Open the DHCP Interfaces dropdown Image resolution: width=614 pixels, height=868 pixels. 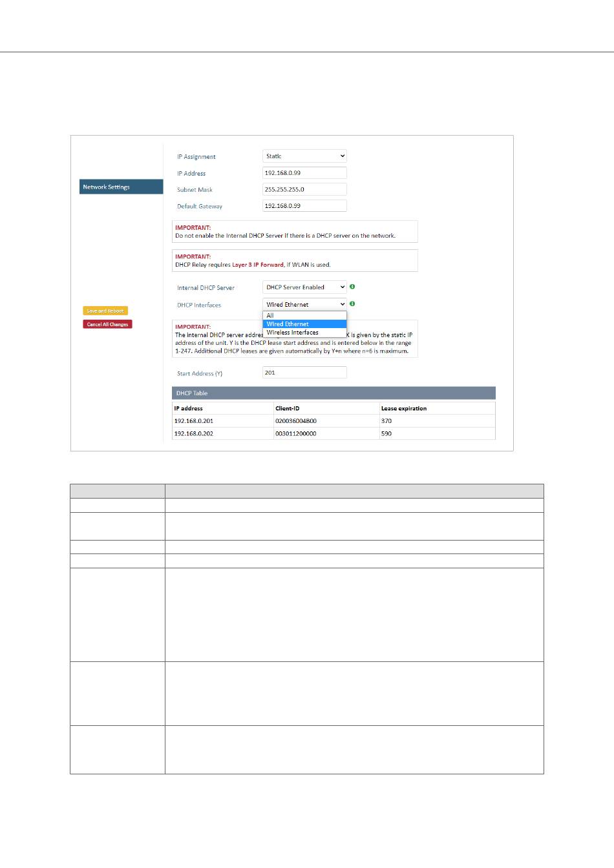304,304
